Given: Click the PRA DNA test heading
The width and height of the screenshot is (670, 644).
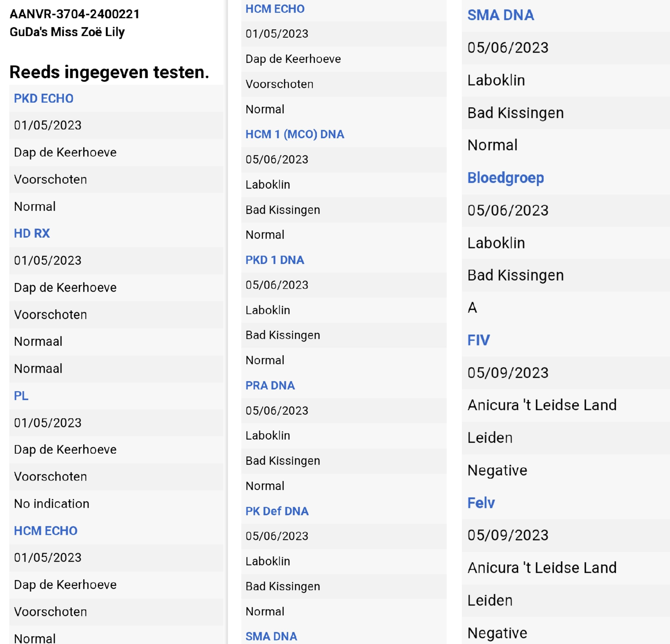Looking at the screenshot, I should point(270,386).
